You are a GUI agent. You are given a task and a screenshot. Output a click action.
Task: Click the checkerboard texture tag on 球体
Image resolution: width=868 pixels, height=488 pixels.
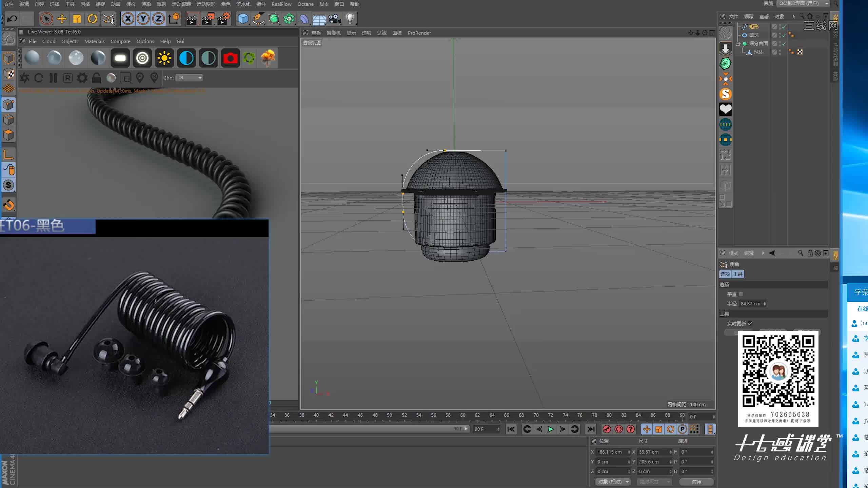pos(800,52)
